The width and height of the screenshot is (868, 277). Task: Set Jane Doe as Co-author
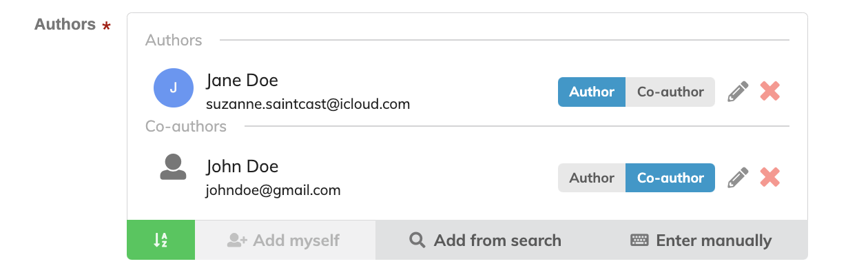pos(670,92)
